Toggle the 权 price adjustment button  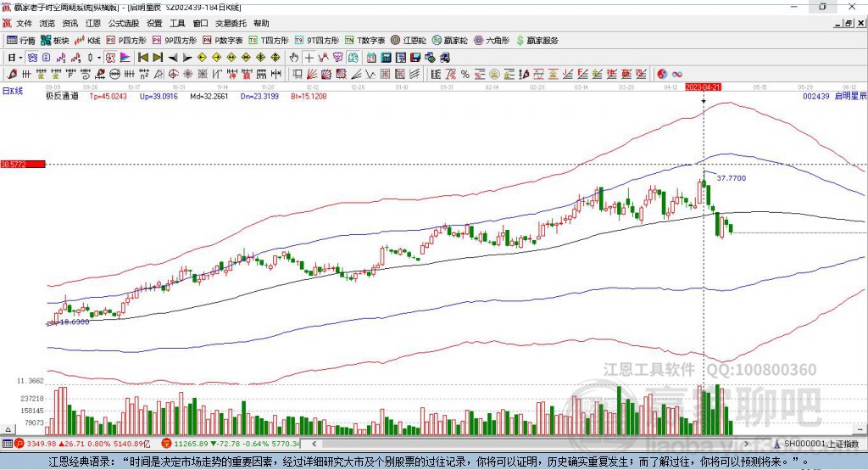coord(111,58)
